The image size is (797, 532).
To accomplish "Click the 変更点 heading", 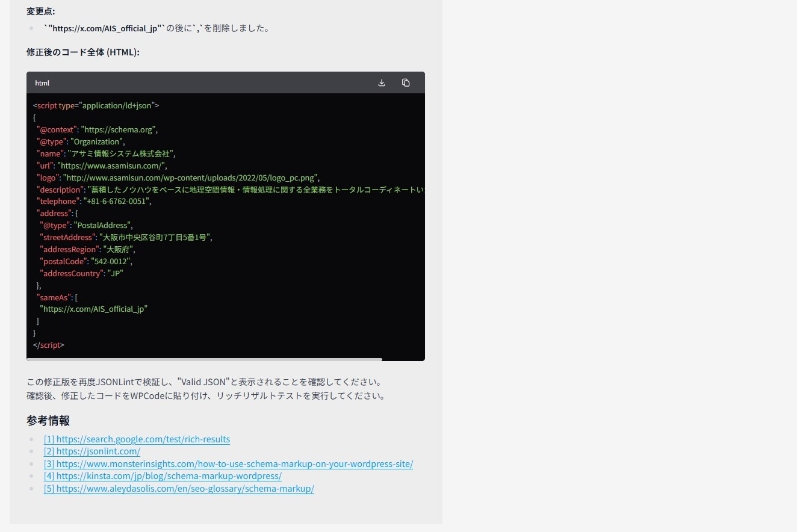I will click(40, 11).
